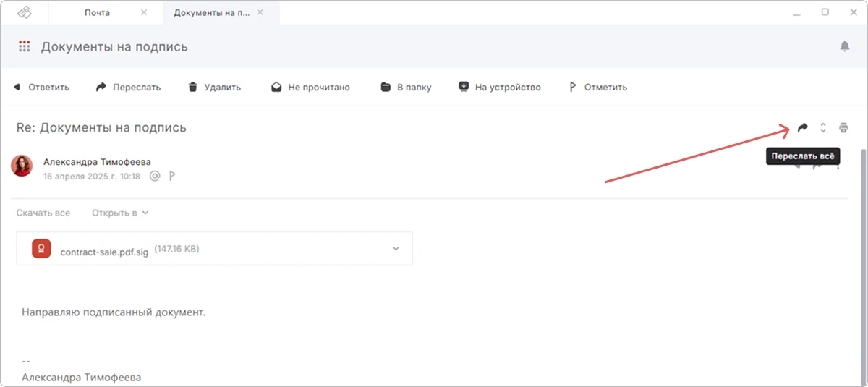Open the red dots app grid menu
Image resolution: width=868 pixels, height=387 pixels.
point(25,46)
